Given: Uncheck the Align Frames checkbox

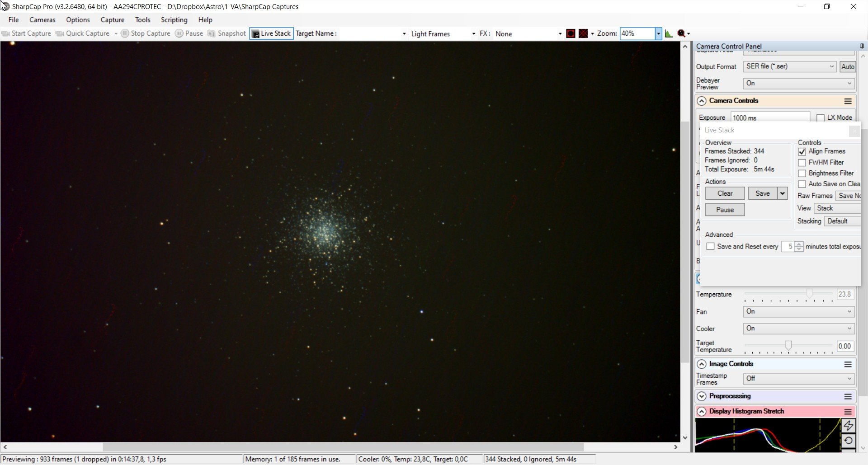Looking at the screenshot, I should click(802, 151).
